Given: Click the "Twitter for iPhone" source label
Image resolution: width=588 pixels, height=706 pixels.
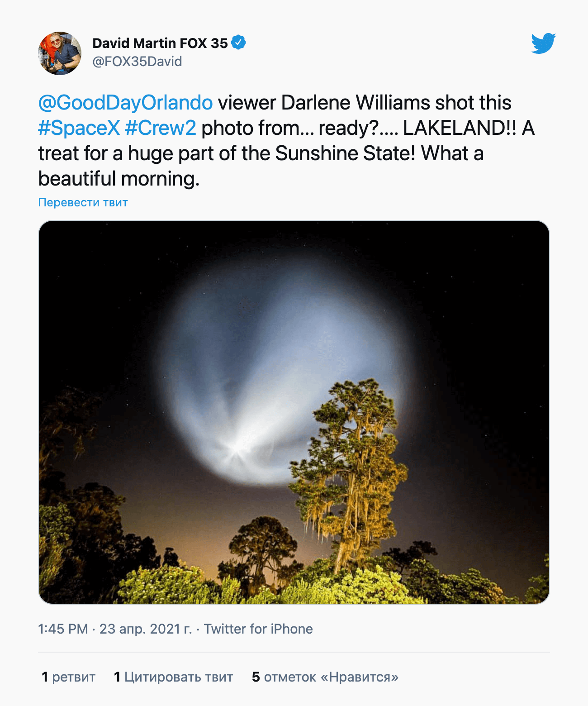Looking at the screenshot, I should 258,629.
